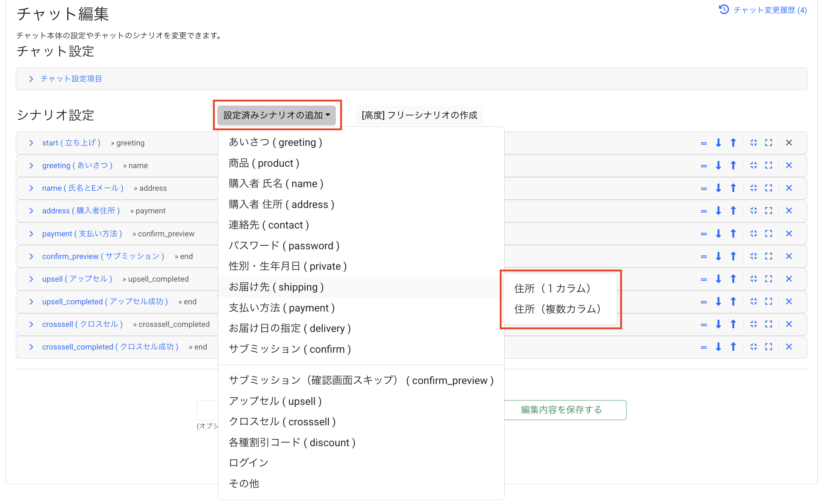
Task: Fullscreen icon on the confirm_preview row
Action: point(768,256)
